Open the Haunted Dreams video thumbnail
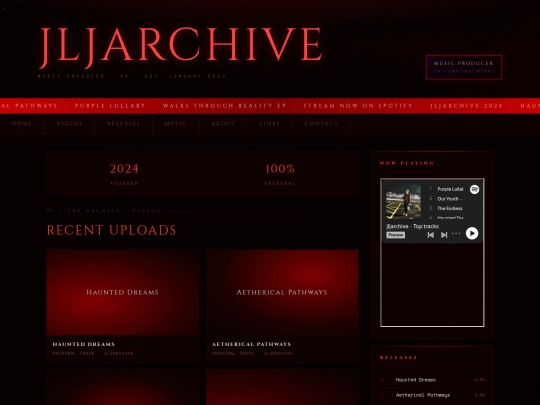The width and height of the screenshot is (540, 405). (x=123, y=292)
